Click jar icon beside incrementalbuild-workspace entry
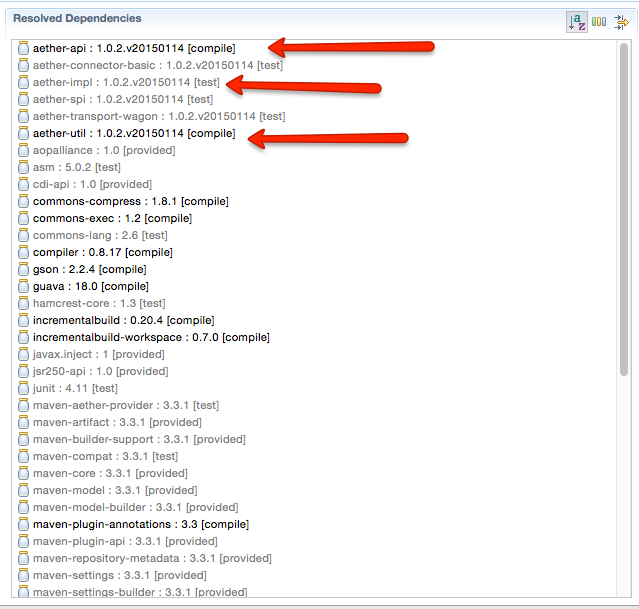The image size is (639, 609). pos(24,337)
